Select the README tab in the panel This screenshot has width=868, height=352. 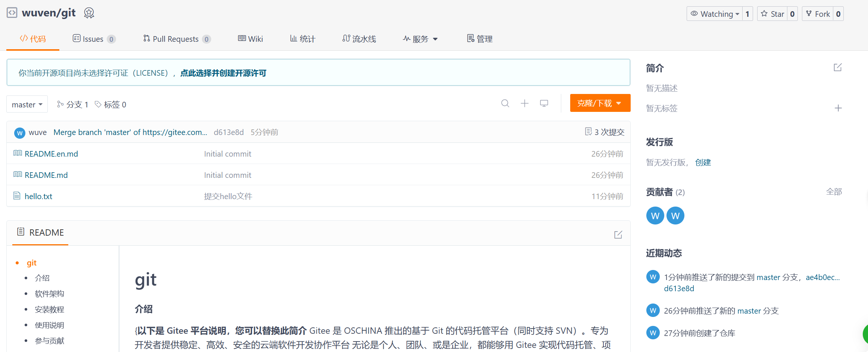(x=40, y=232)
